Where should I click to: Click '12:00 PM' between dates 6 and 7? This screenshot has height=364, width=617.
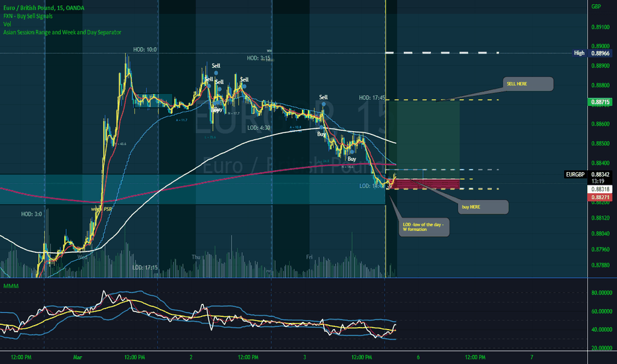[475, 357]
